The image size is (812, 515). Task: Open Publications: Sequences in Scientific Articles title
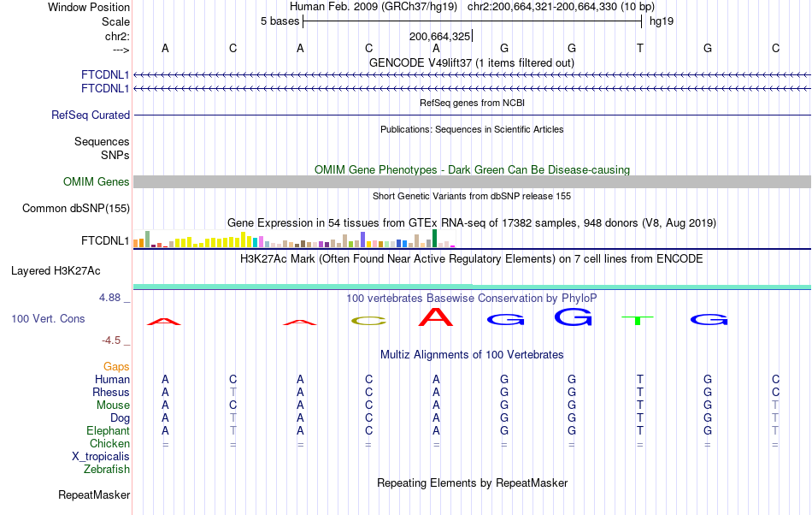[x=472, y=129]
